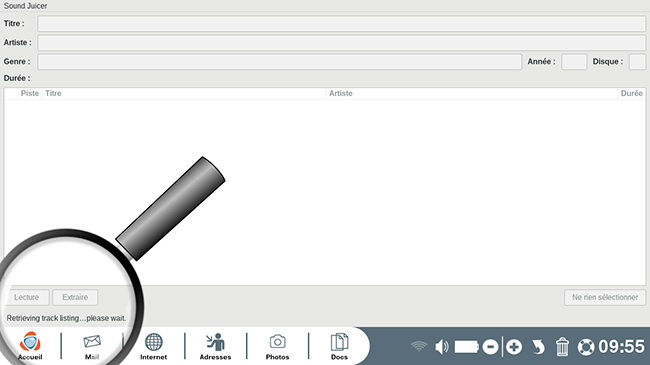The width and height of the screenshot is (650, 365).
Task: Open the Photos camera icon
Action: 277,346
